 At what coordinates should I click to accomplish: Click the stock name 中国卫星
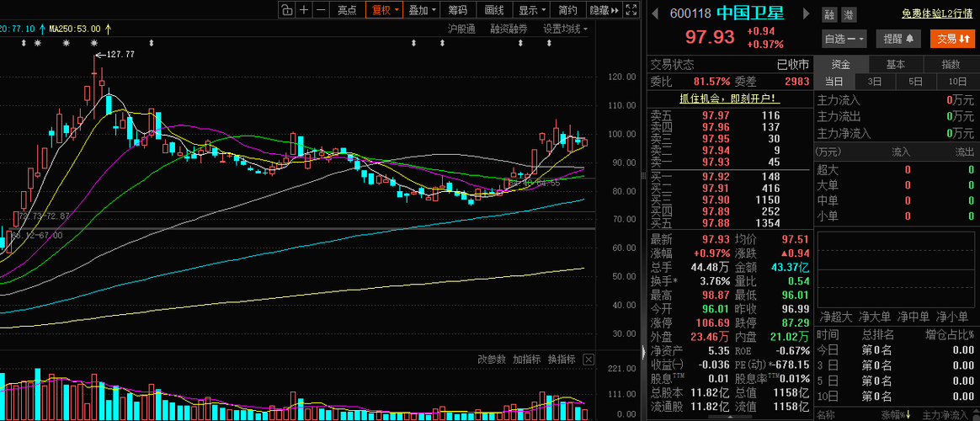pyautogui.click(x=750, y=13)
